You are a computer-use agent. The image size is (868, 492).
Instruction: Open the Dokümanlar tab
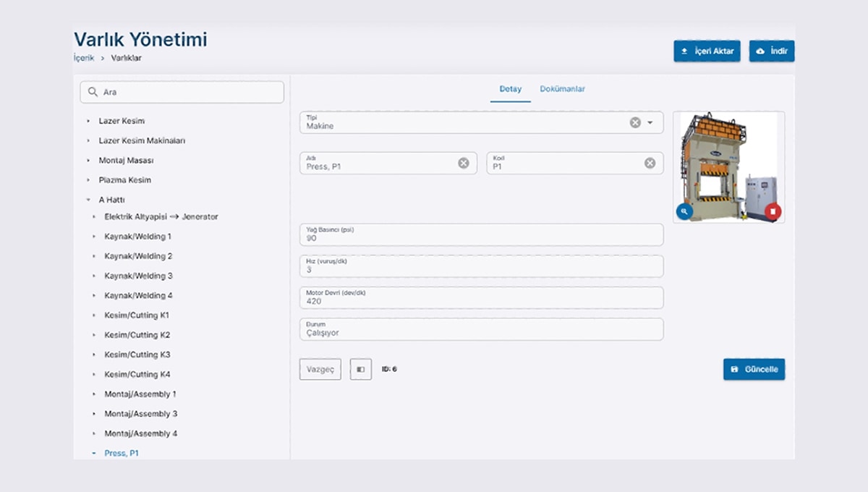[563, 89]
